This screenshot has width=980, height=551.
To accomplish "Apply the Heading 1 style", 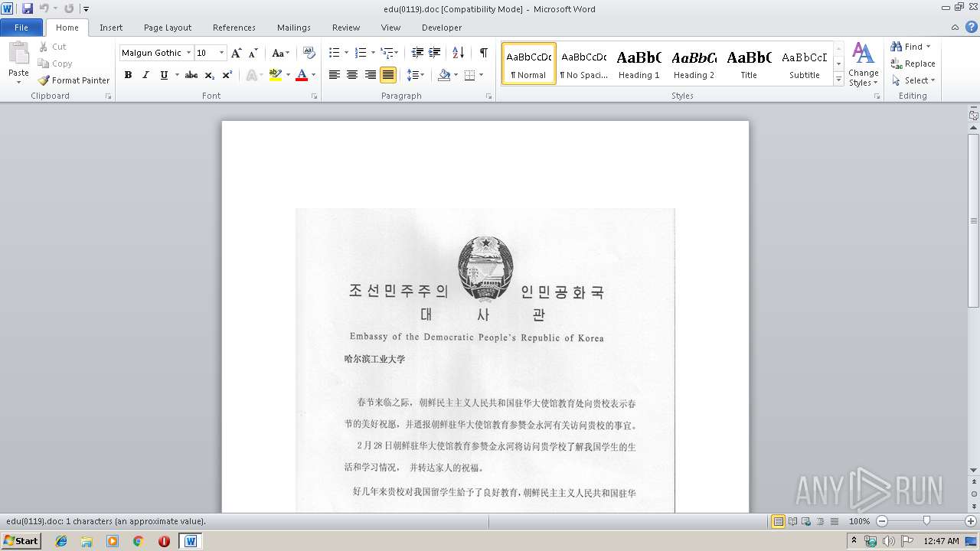I will point(639,64).
